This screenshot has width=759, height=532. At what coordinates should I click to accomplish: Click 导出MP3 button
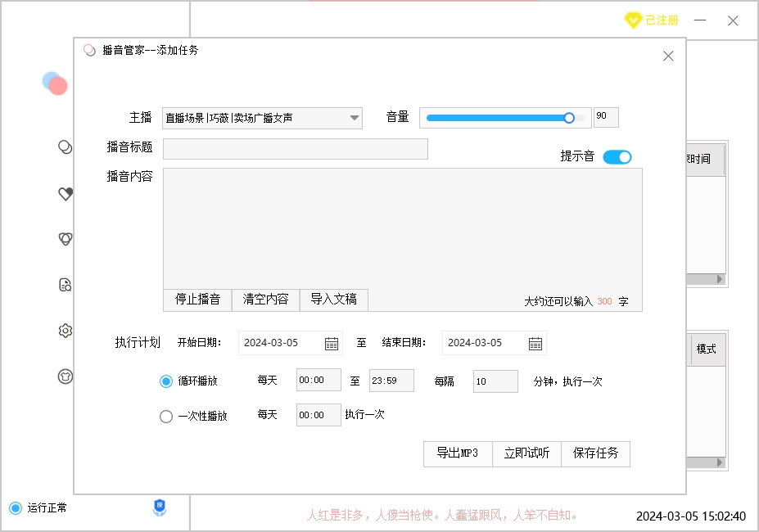pos(458,453)
